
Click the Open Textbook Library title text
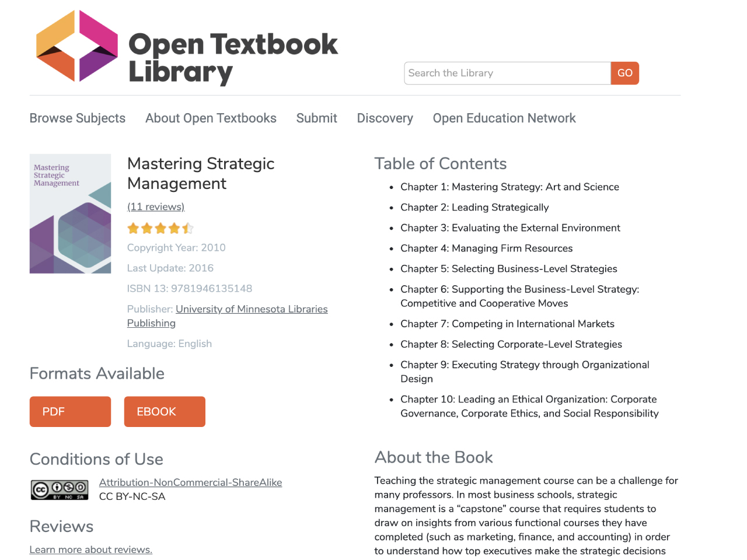point(233,58)
